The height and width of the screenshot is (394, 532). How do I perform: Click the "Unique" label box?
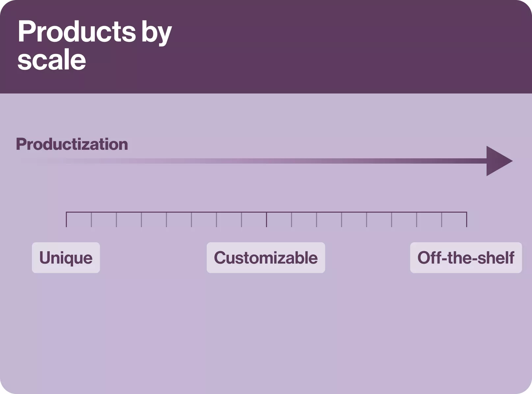point(66,258)
